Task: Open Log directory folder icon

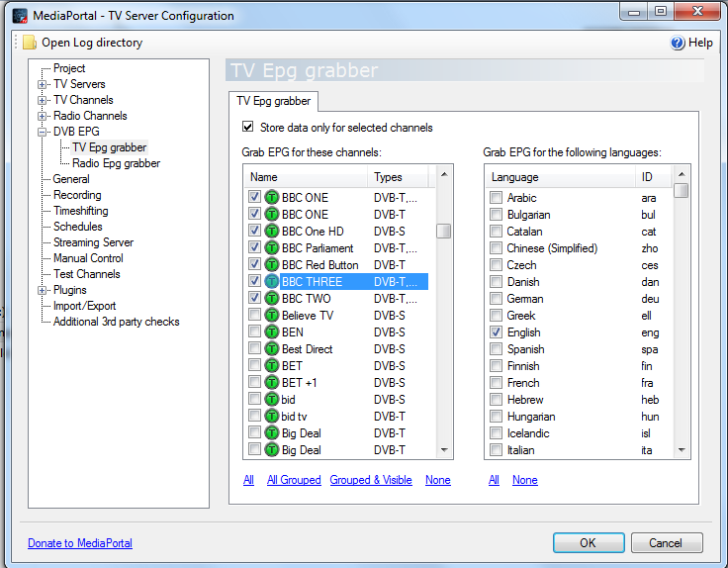Action: pos(30,43)
